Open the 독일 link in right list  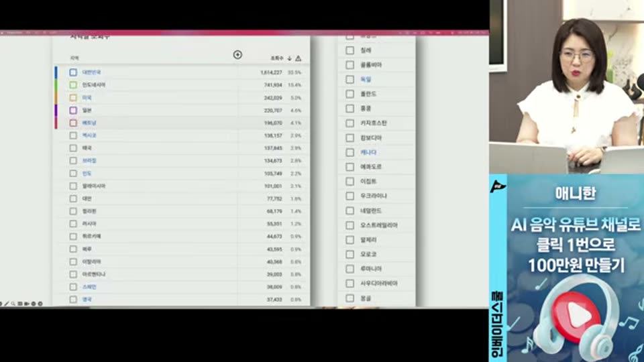[366, 80]
